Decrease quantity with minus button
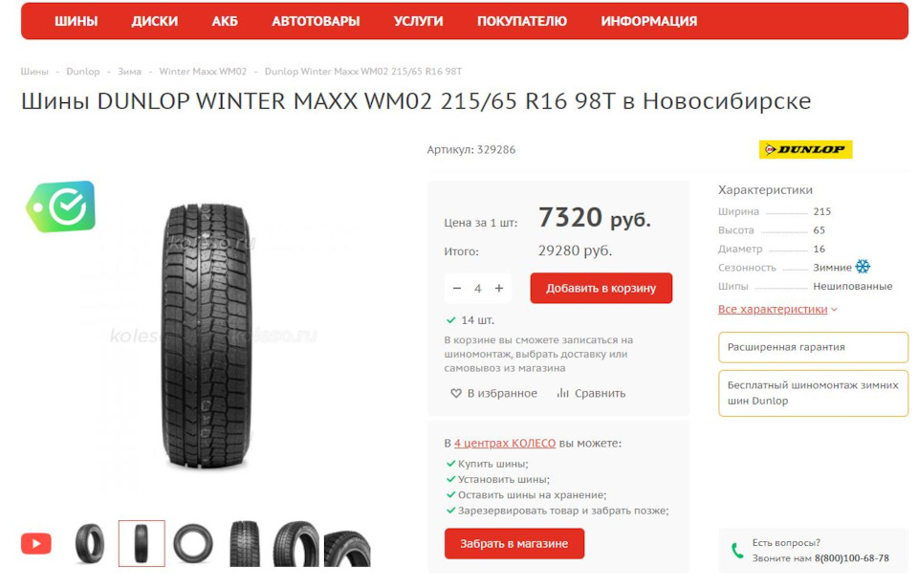This screenshot has width=918, height=588. (457, 288)
